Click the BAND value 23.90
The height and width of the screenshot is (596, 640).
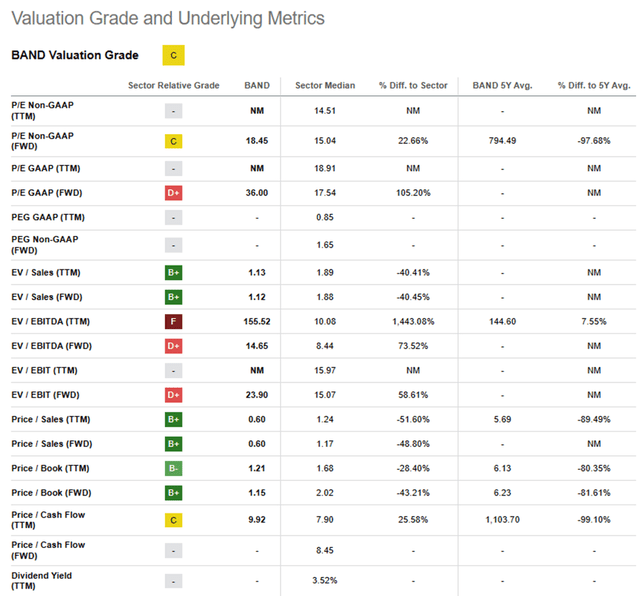[x=257, y=395]
